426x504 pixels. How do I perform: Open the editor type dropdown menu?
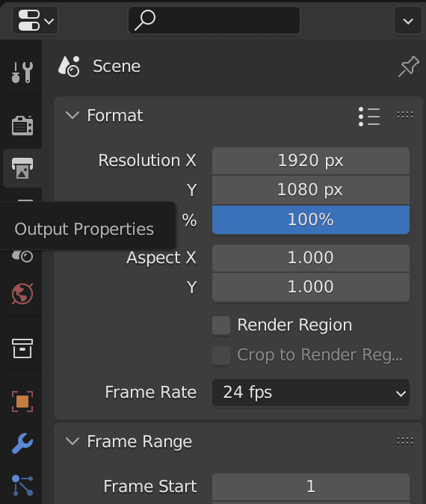point(35,20)
